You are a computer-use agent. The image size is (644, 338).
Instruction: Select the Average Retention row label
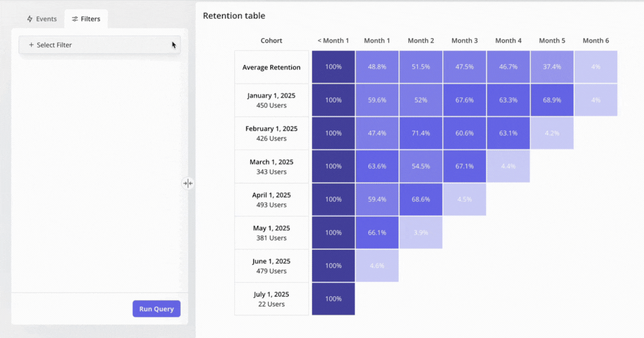pyautogui.click(x=271, y=67)
